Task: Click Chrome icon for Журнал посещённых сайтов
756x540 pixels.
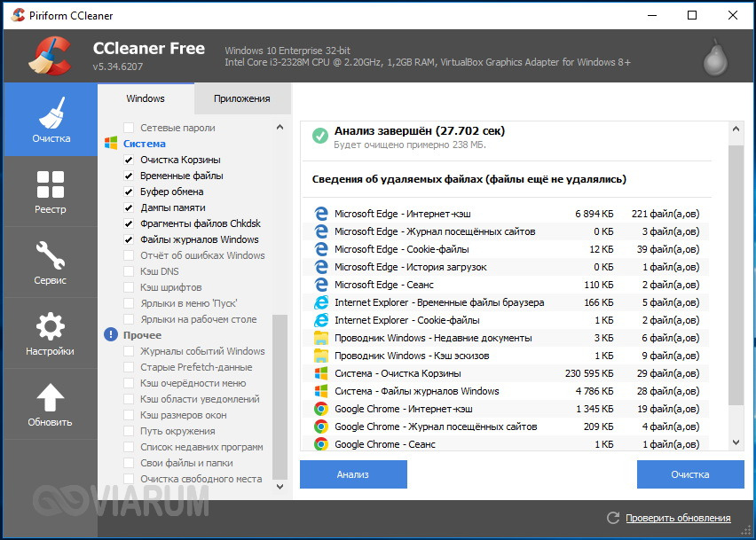Action: pos(320,427)
